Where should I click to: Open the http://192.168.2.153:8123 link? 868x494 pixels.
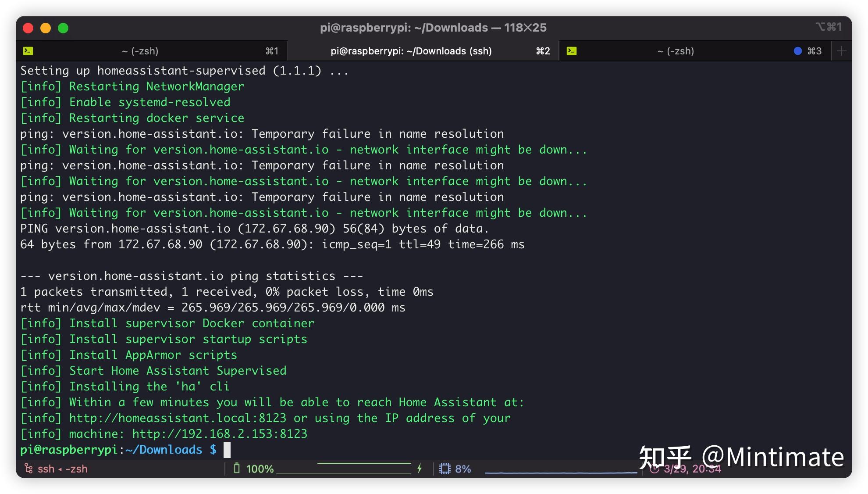[220, 434]
